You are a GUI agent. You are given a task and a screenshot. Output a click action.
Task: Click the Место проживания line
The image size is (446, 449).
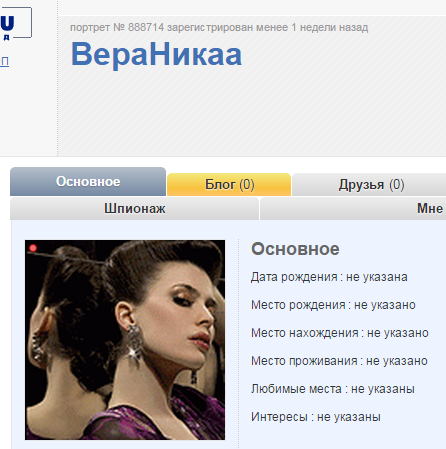(x=339, y=361)
